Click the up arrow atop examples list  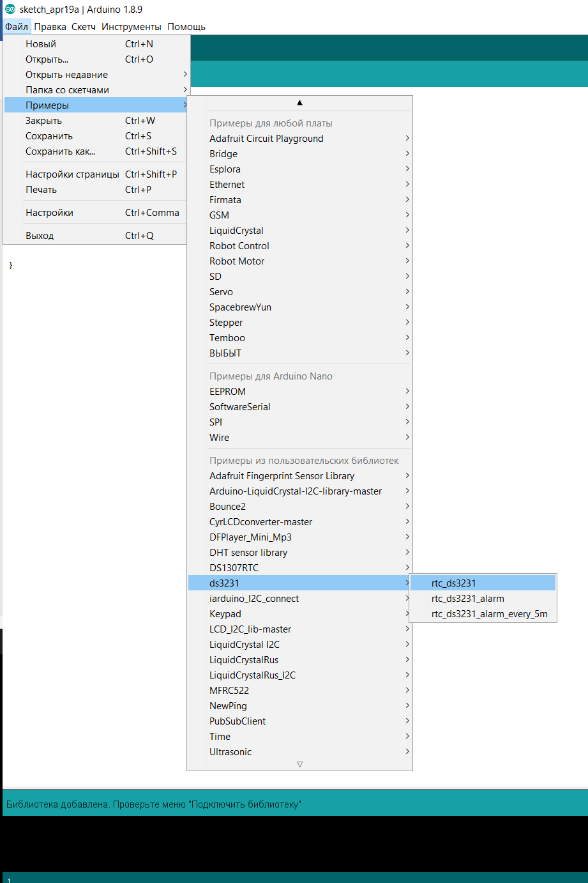299,103
